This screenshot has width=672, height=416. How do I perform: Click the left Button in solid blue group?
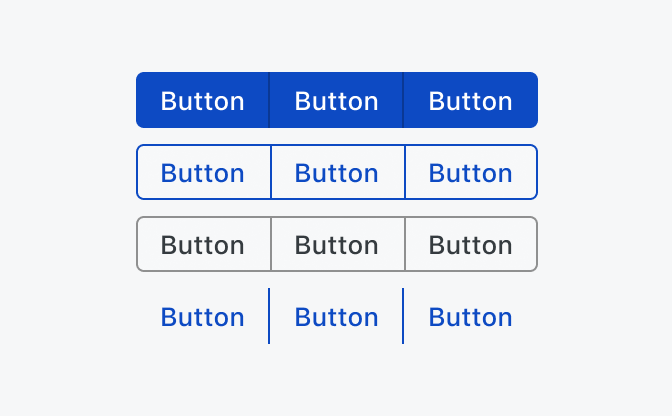tap(203, 100)
